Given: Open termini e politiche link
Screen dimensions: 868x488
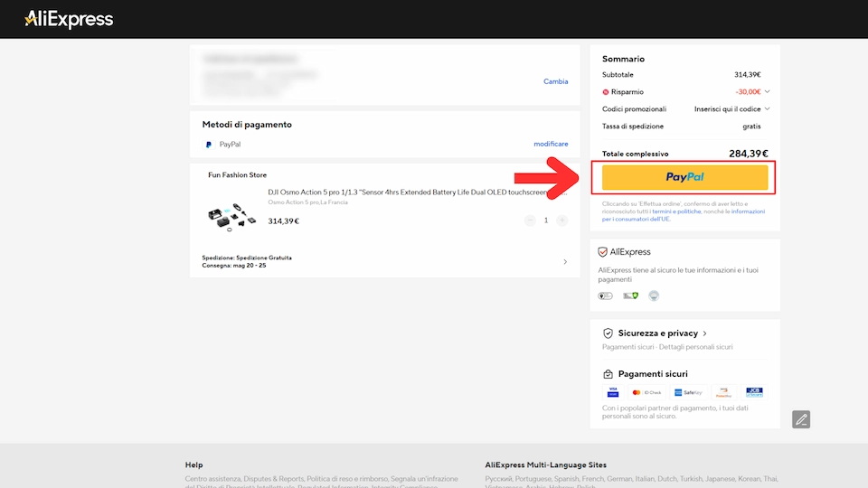Looking at the screenshot, I should pyautogui.click(x=676, y=211).
